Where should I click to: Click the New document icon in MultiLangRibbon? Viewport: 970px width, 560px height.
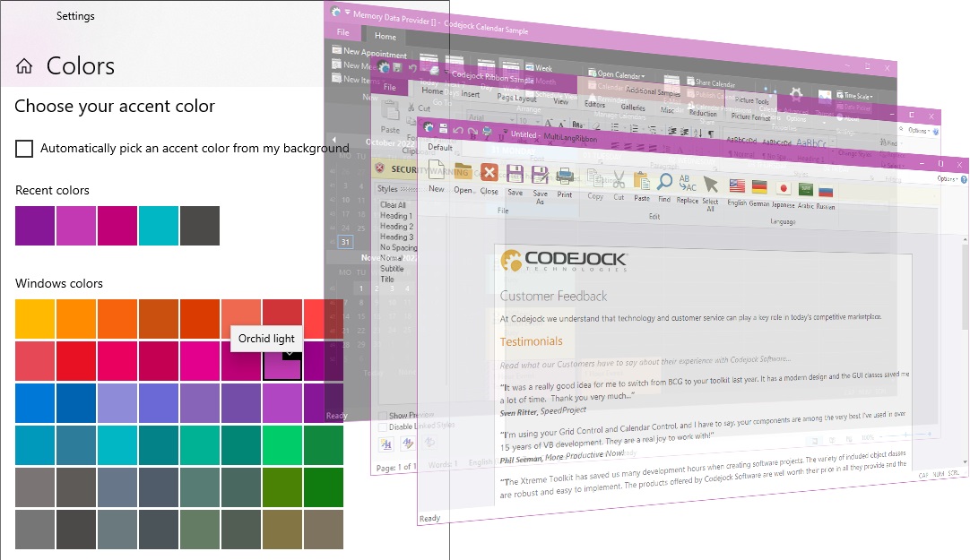click(x=436, y=170)
